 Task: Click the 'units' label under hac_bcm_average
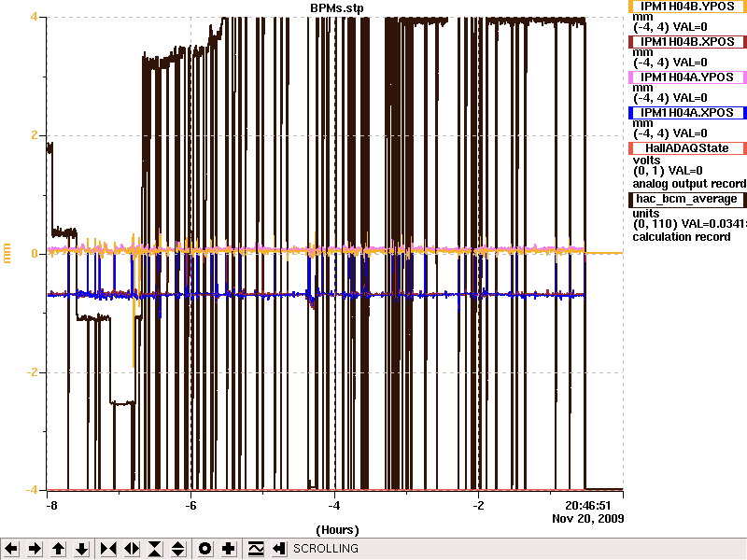pyautogui.click(x=646, y=214)
